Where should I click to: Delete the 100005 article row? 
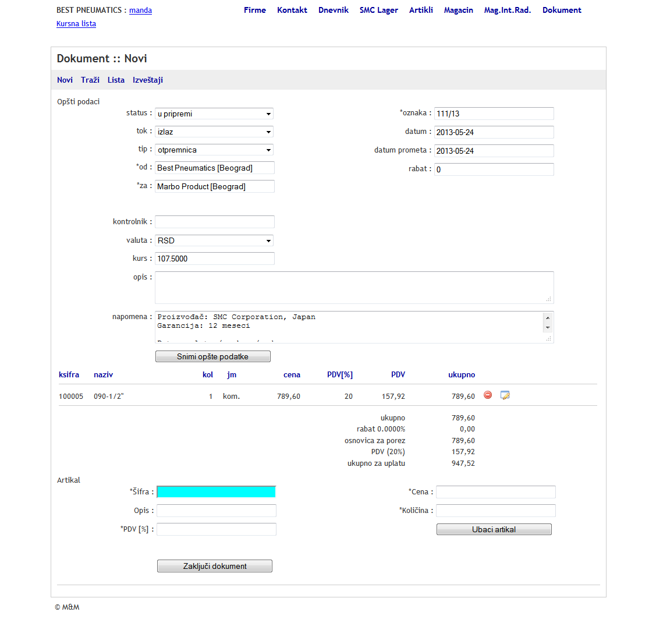pos(487,395)
